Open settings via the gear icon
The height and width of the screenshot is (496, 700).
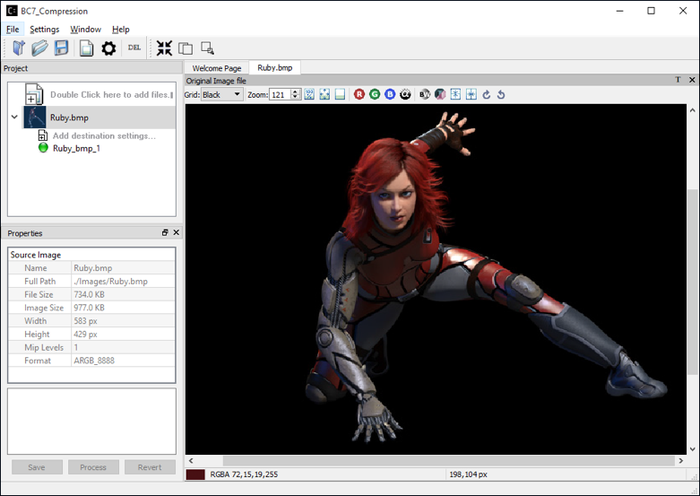(109, 48)
